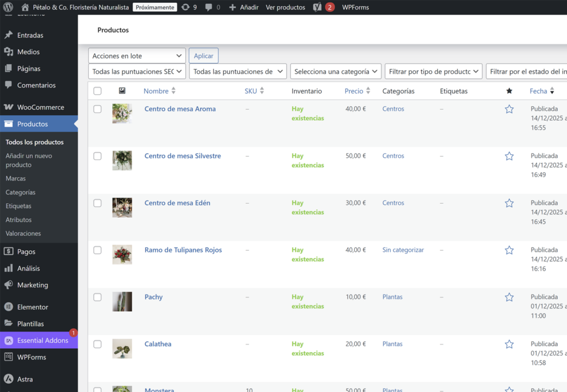Sort products by Precio column
Viewport: 567px width, 392px height.
coord(357,91)
